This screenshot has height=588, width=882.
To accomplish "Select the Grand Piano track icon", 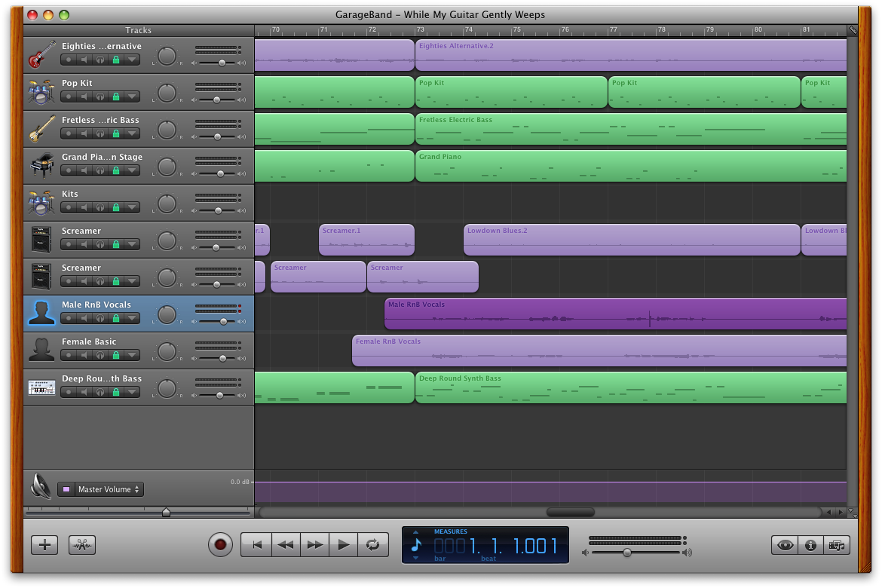I will [x=41, y=166].
